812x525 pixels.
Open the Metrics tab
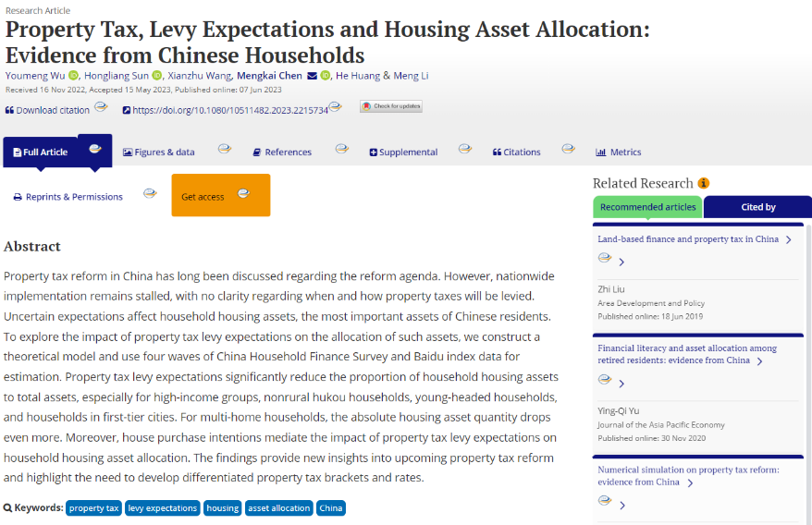pos(619,153)
